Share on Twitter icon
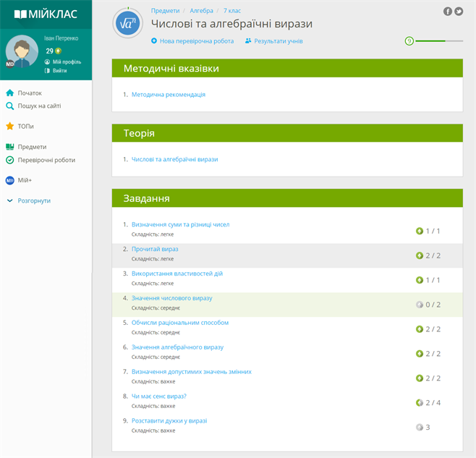Viewport: 476px width, 458px height. coord(459,12)
